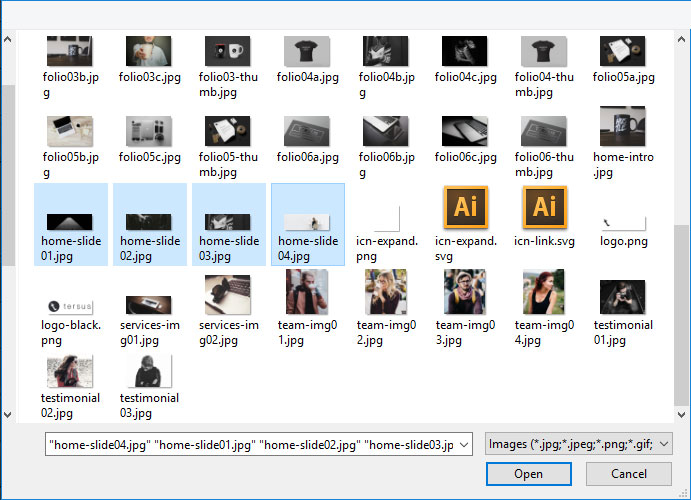This screenshot has width=691, height=500.
Task: Open the Images file type filter dropdown
Action: (579, 444)
